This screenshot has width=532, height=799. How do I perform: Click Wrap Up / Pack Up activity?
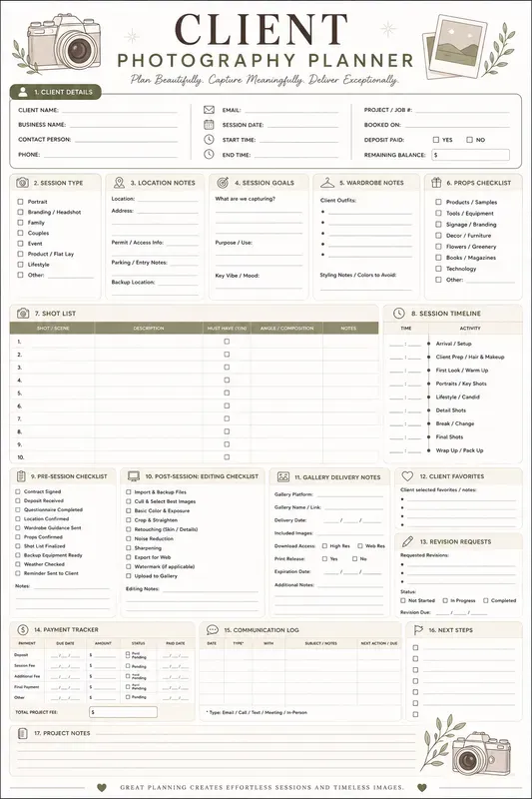pos(460,450)
